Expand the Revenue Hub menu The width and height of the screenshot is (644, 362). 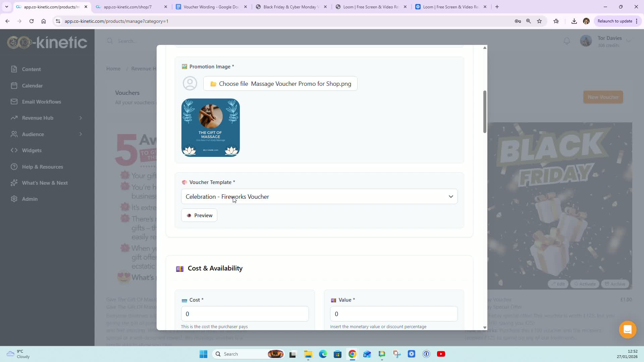[46, 118]
